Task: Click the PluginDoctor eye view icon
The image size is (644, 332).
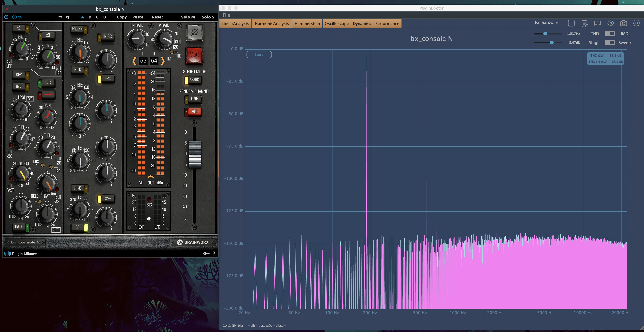Action: [x=611, y=23]
